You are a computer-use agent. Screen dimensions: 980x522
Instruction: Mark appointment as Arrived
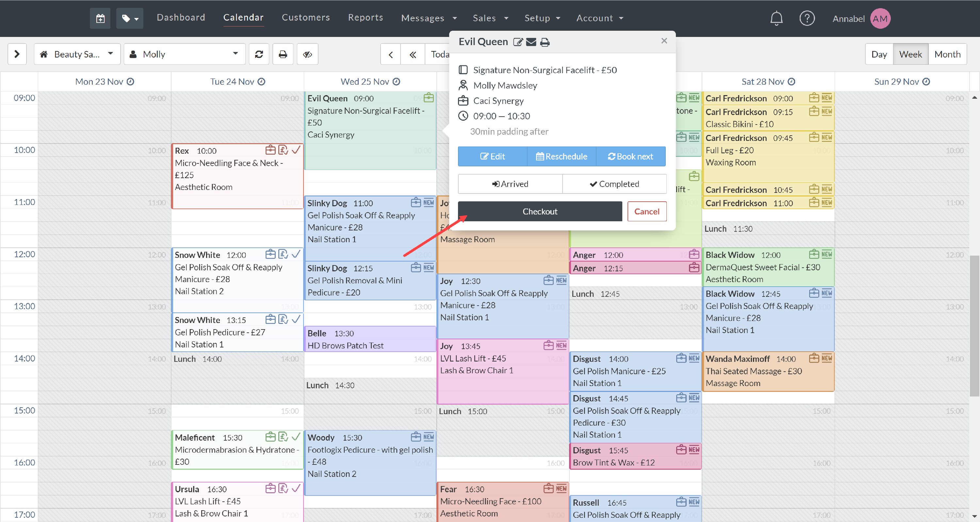click(x=510, y=184)
